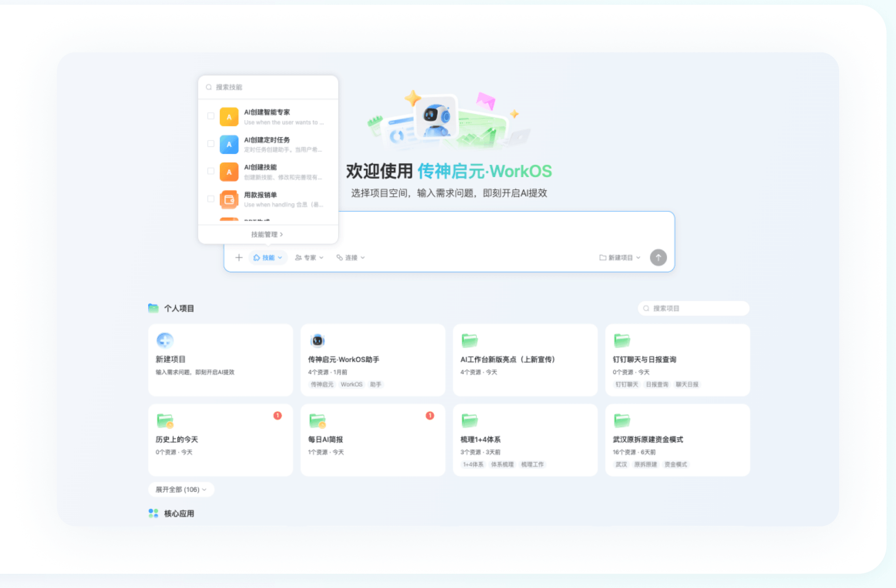Click the 搜索技能 search field
896x588 pixels.
268,87
